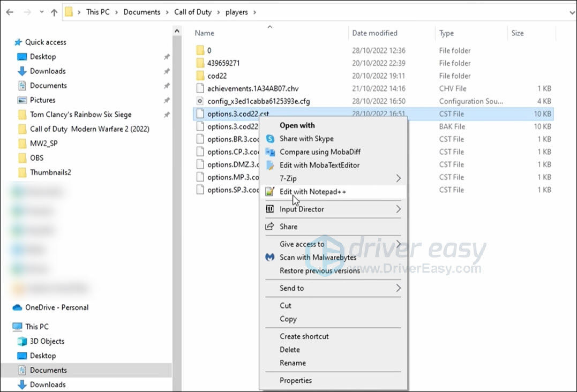Click the 3D Objects icon in sidebar

tap(22, 341)
